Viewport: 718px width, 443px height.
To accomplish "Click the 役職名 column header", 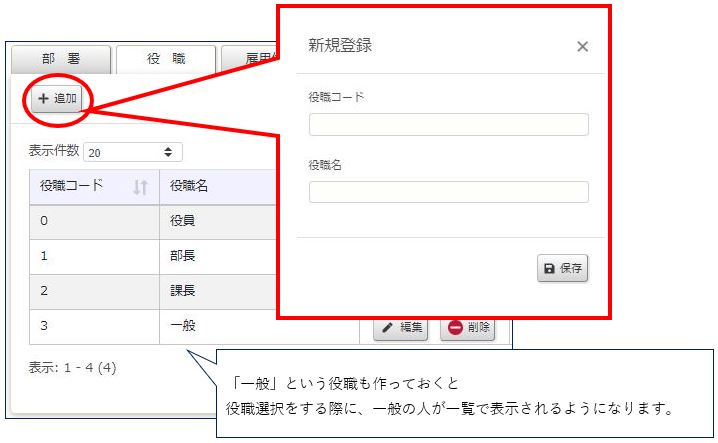I will (190, 186).
